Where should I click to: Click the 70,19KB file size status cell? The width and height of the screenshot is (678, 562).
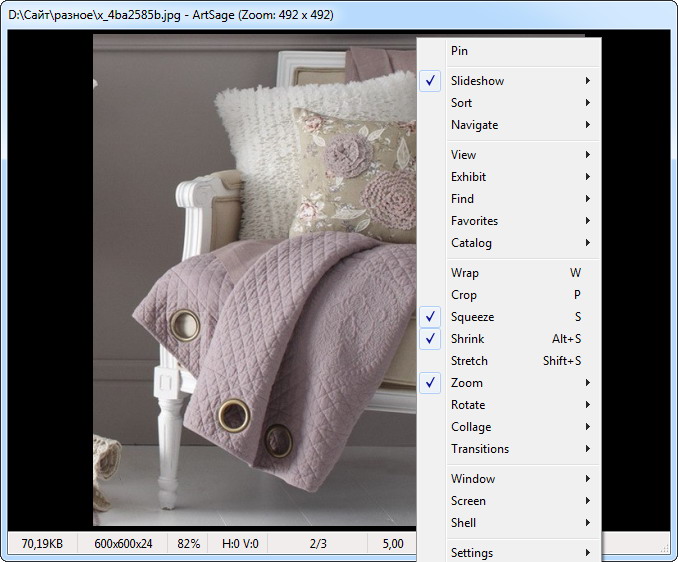(42, 543)
